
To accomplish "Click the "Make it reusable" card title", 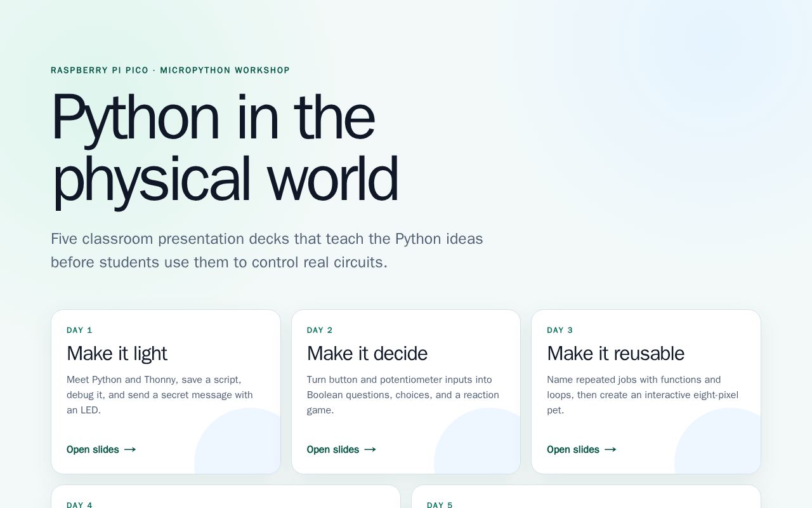I will click(615, 353).
